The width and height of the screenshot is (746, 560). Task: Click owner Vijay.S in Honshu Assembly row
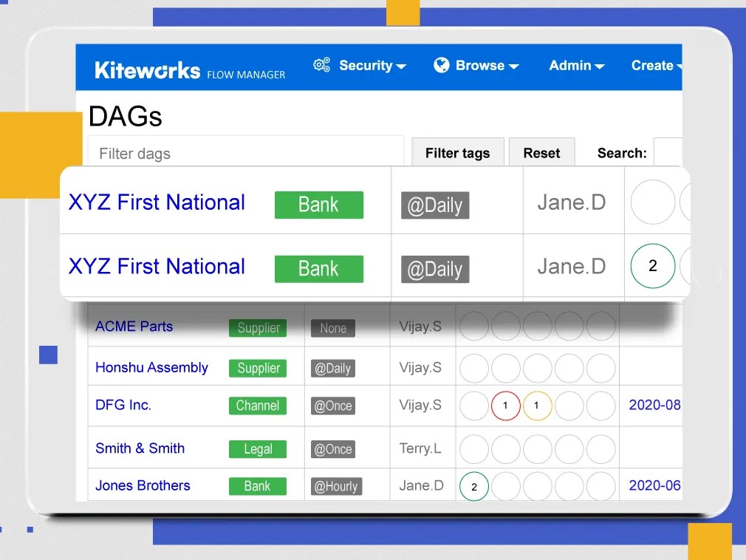click(x=420, y=367)
